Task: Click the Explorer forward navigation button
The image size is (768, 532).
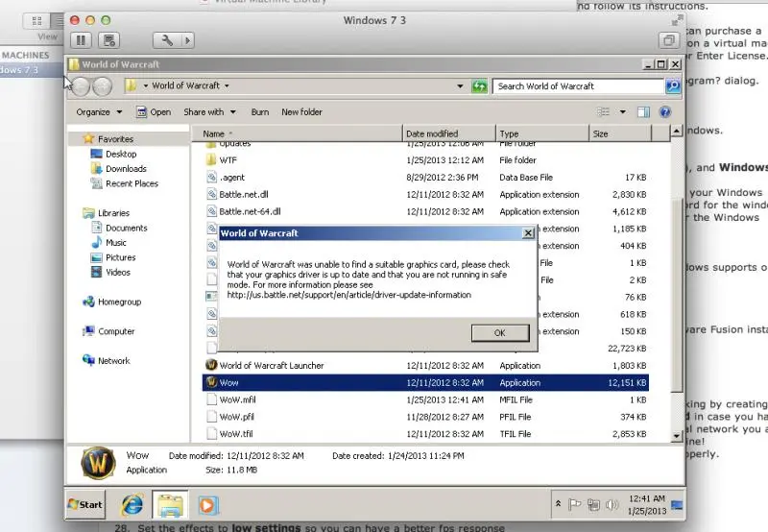Action: tap(103, 86)
